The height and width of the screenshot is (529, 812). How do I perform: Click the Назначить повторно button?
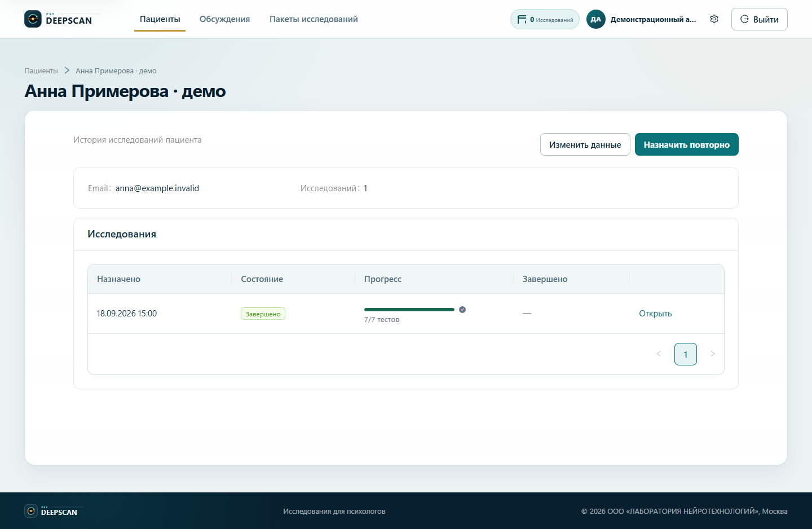click(687, 144)
